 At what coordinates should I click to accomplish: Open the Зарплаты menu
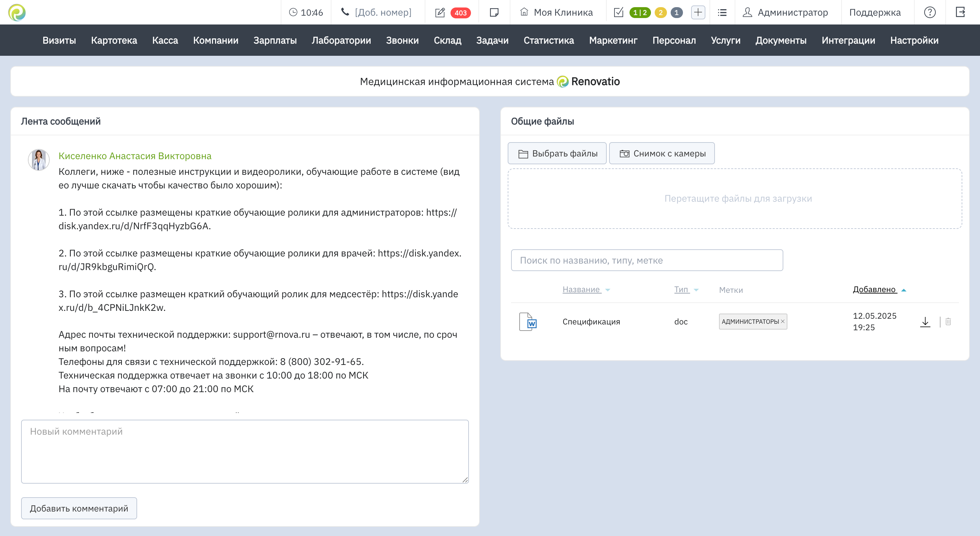pos(275,40)
